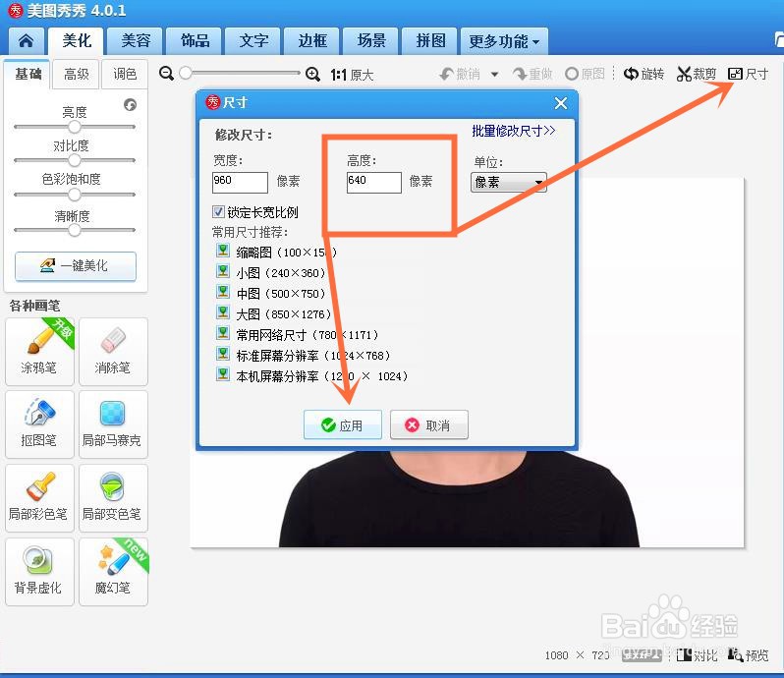This screenshot has width=784, height=678.
Task: Choose 常用网络尺寸 preset
Action: click(x=298, y=334)
